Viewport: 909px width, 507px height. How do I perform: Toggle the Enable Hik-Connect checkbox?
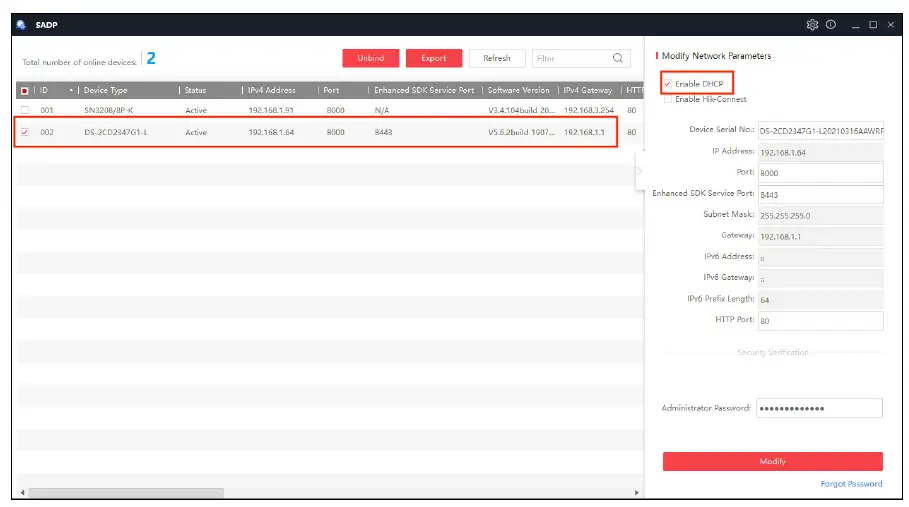pos(668,99)
